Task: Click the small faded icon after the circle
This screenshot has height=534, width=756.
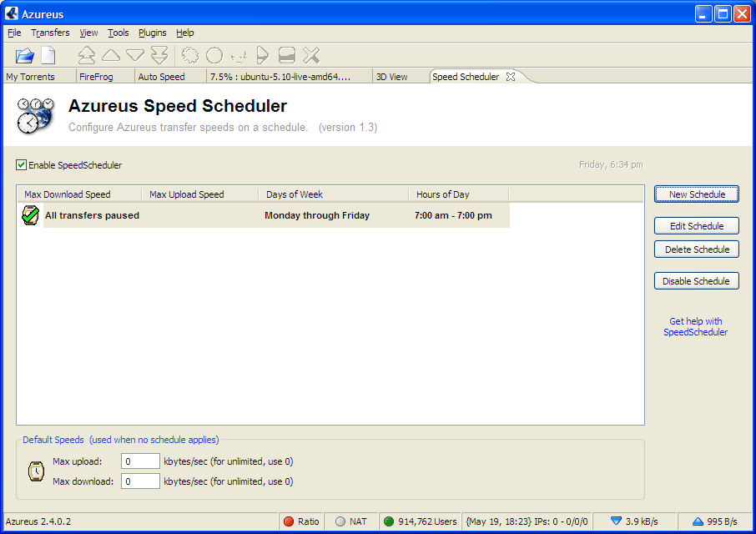Action: (239, 57)
